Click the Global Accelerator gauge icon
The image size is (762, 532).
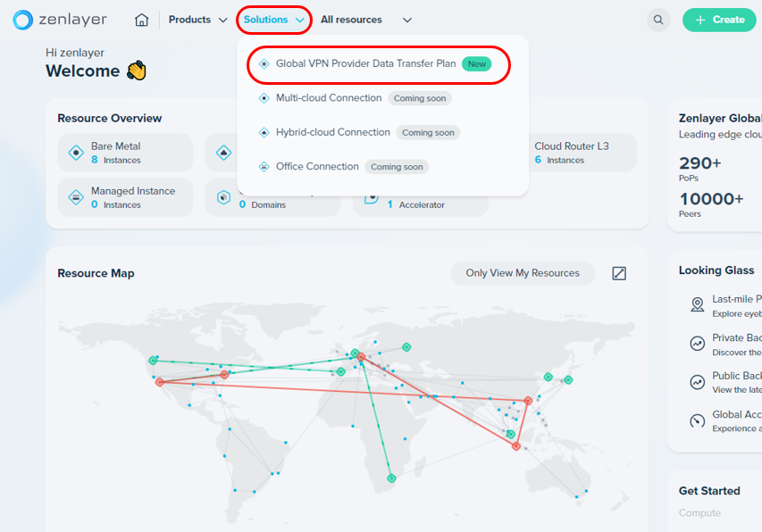pyautogui.click(x=698, y=420)
